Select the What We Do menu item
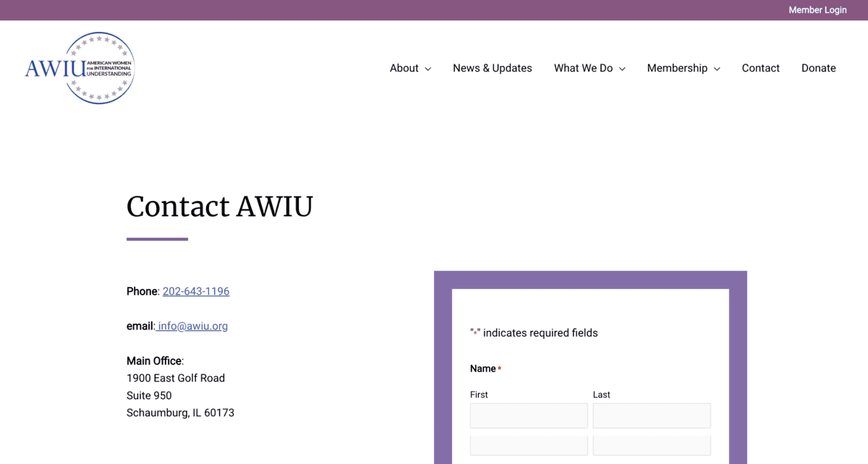Screen dimensions: 868x464 pyautogui.click(x=583, y=68)
